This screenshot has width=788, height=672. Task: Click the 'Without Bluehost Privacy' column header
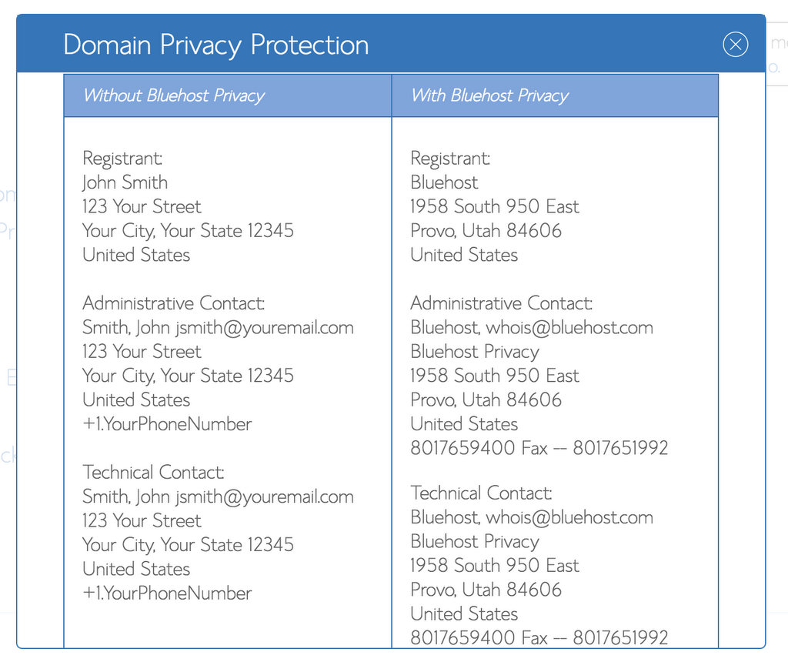[173, 95]
